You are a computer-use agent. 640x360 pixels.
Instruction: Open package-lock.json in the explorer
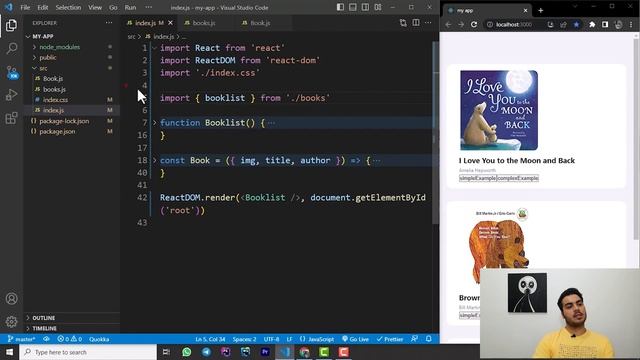pos(64,121)
